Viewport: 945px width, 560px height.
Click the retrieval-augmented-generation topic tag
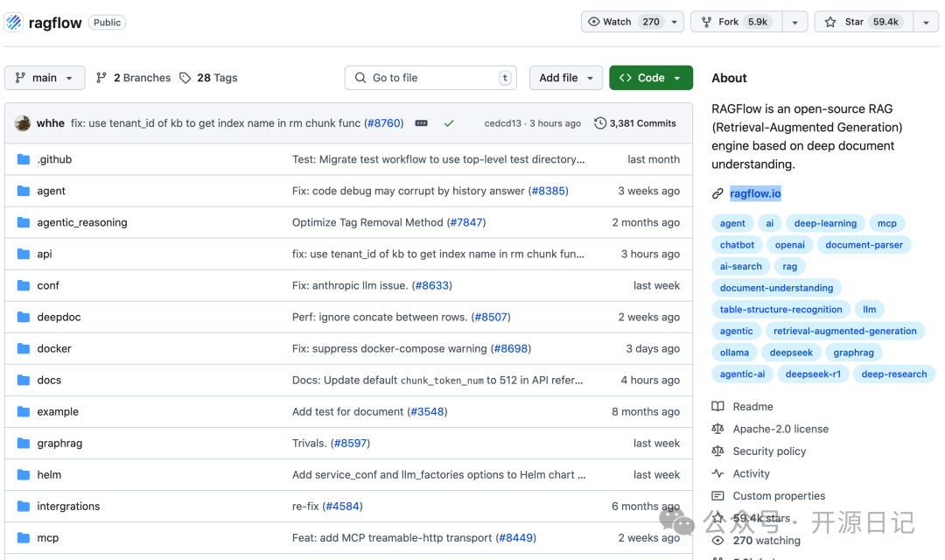pyautogui.click(x=845, y=331)
